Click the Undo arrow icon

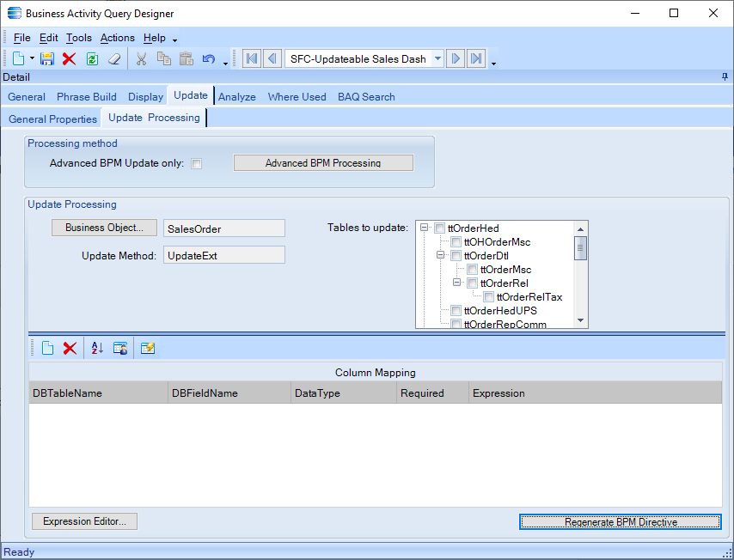point(209,59)
